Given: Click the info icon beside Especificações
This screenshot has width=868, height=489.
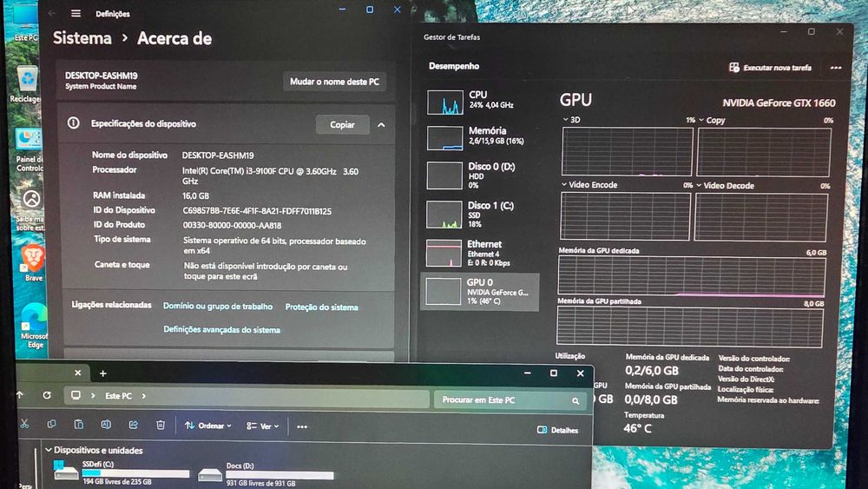Looking at the screenshot, I should coord(73,123).
